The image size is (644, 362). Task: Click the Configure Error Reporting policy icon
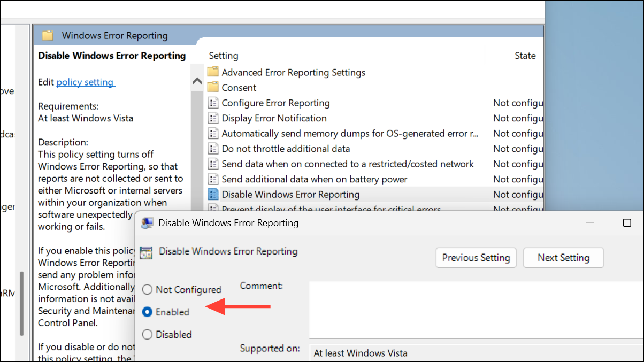tap(213, 103)
